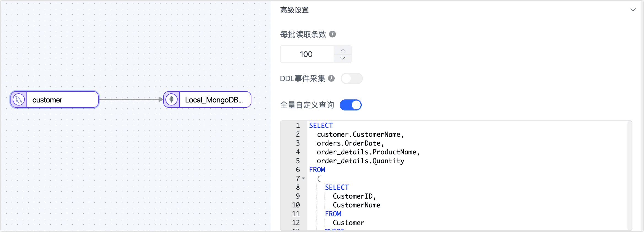Click the arrowhead of the node connection line
The height and width of the screenshot is (232, 644).
(x=161, y=99)
